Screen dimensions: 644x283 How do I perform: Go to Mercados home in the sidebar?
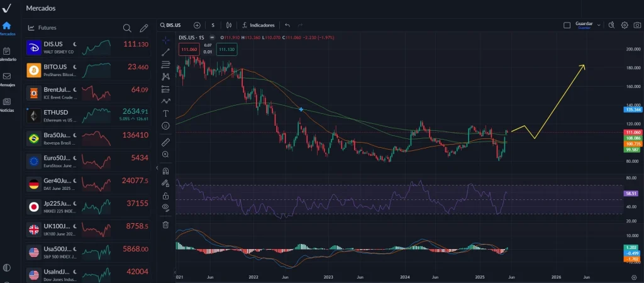point(6,28)
